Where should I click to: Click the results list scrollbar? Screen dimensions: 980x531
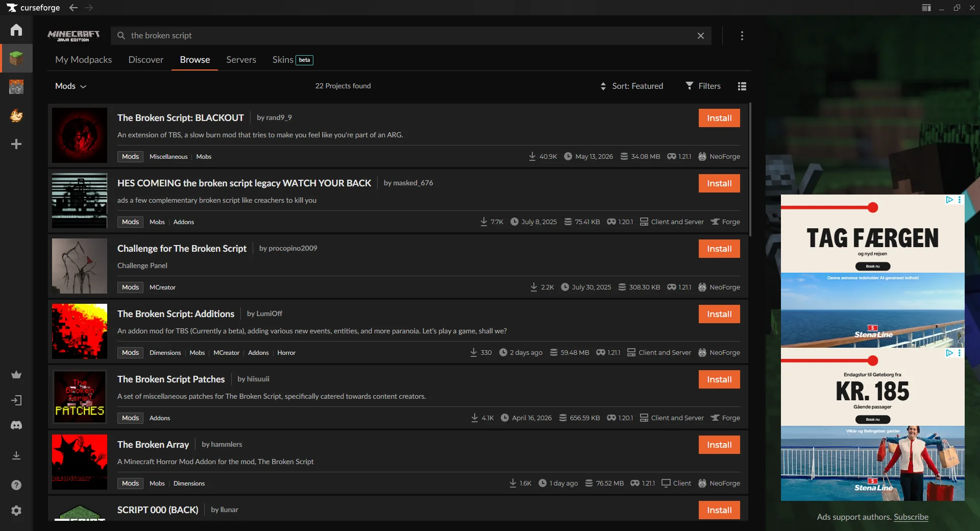coord(750,170)
